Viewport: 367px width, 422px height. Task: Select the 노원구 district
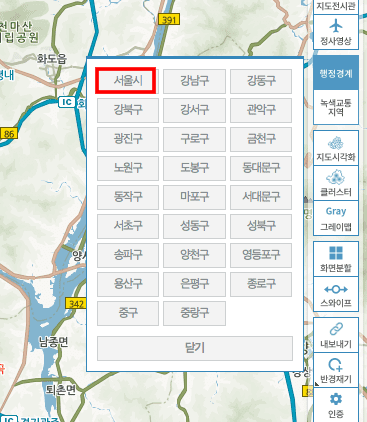(x=128, y=168)
